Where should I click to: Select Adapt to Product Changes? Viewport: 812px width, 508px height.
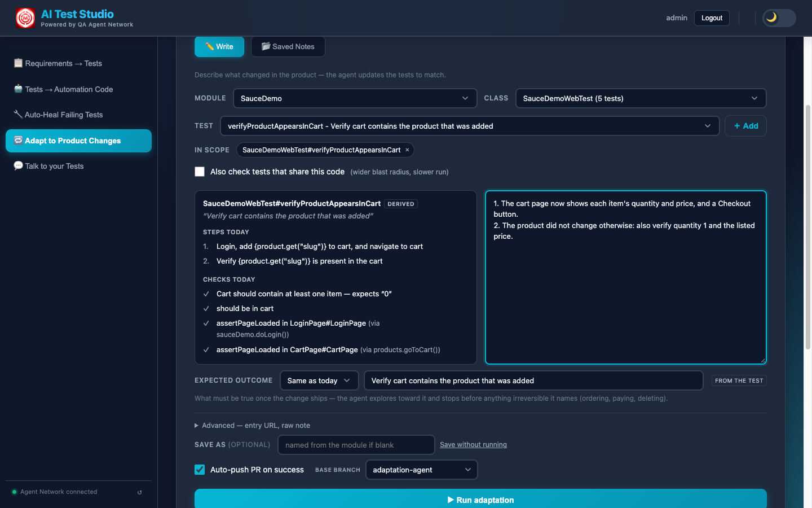[78, 141]
